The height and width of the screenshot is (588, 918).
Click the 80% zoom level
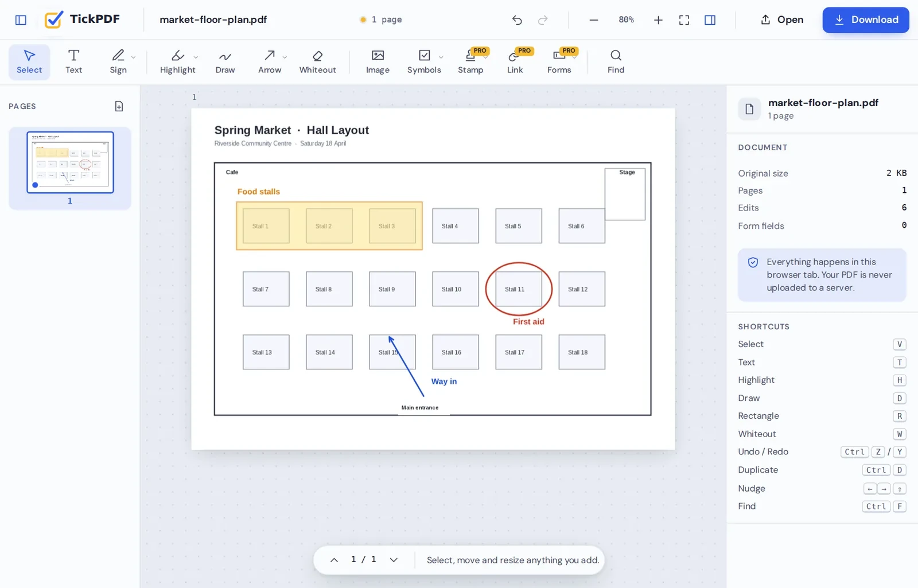[x=626, y=20]
